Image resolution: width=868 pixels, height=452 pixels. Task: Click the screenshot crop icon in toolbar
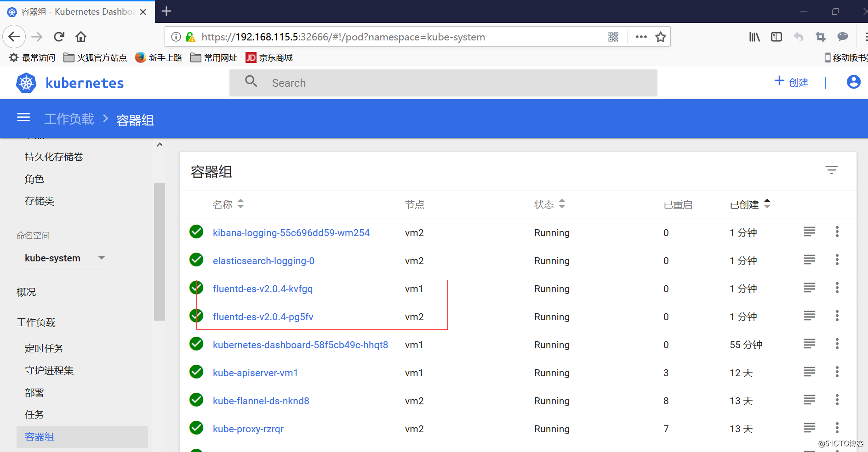821,37
